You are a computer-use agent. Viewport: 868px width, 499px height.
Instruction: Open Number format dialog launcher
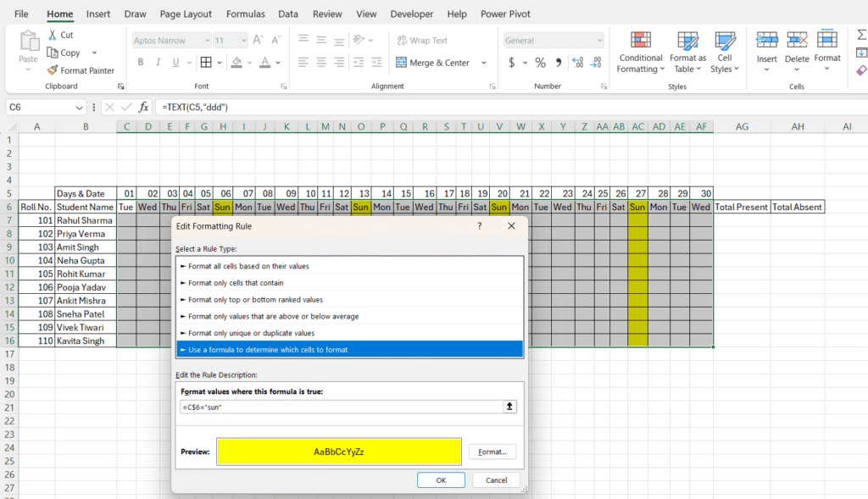604,86
